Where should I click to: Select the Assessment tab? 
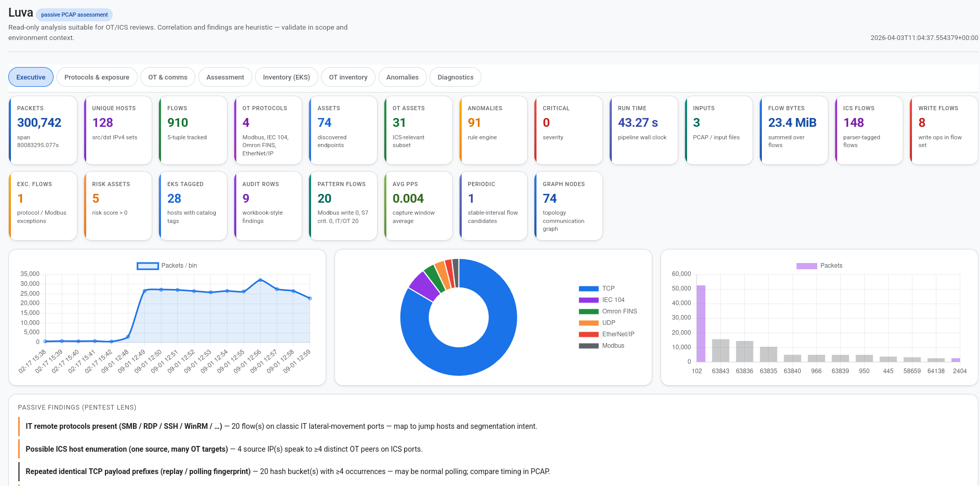tap(225, 77)
